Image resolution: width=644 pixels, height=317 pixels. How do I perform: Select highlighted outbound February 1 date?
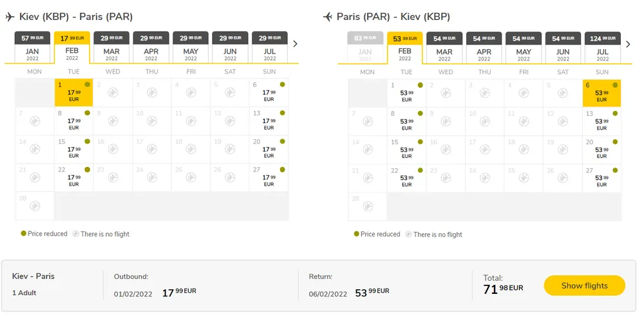tap(73, 93)
